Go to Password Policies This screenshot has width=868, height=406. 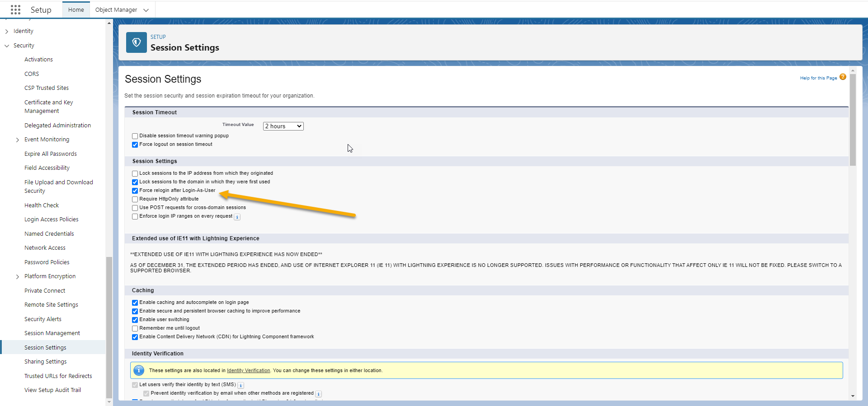(47, 262)
